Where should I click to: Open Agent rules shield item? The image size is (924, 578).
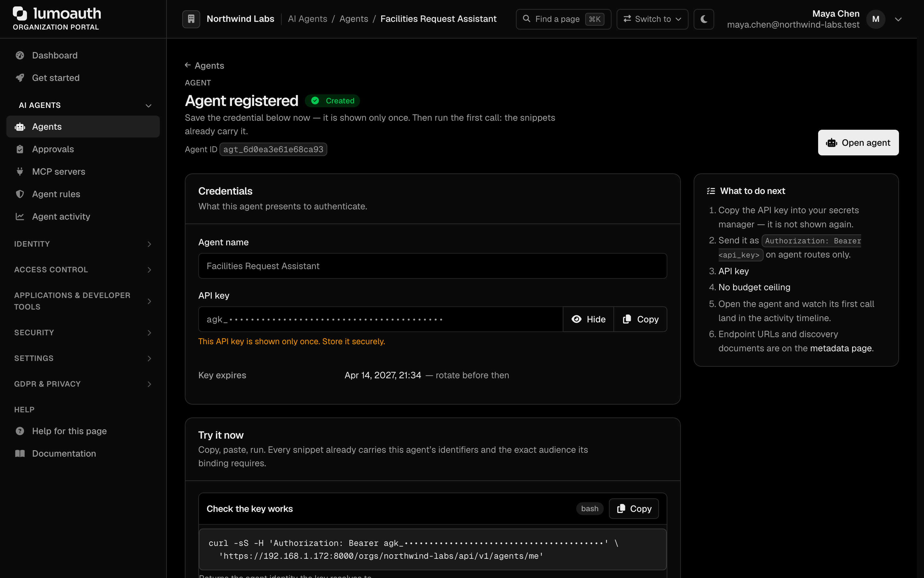[83, 194]
